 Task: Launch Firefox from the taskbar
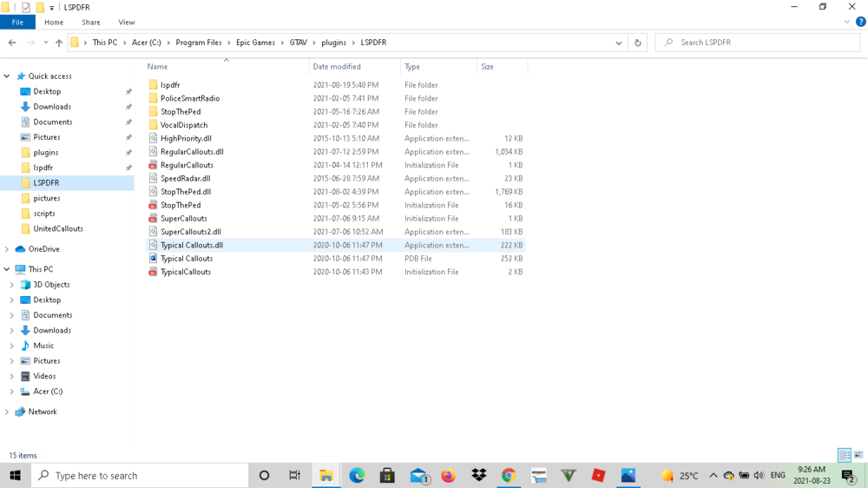click(x=448, y=475)
